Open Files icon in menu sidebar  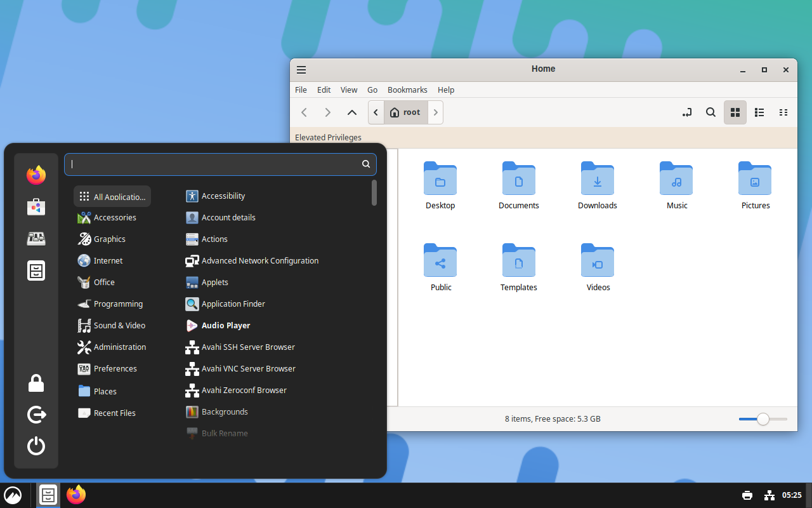pyautogui.click(x=36, y=271)
